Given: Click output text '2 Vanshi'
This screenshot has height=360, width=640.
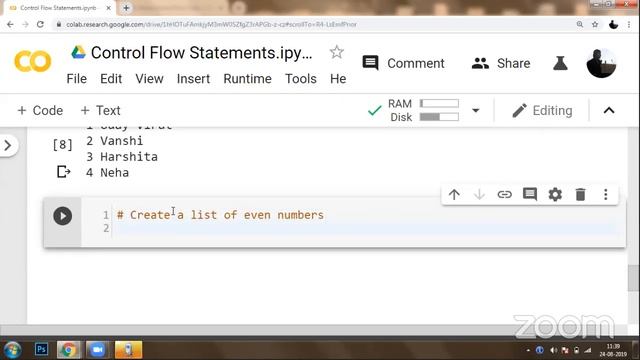Looking at the screenshot, I should click(115, 141).
